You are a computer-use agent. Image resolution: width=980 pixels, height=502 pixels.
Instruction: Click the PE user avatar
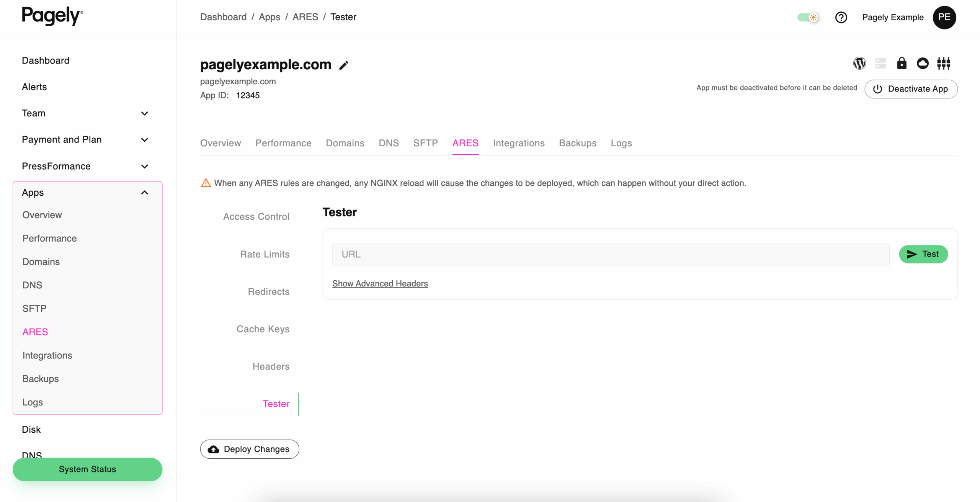pyautogui.click(x=944, y=17)
